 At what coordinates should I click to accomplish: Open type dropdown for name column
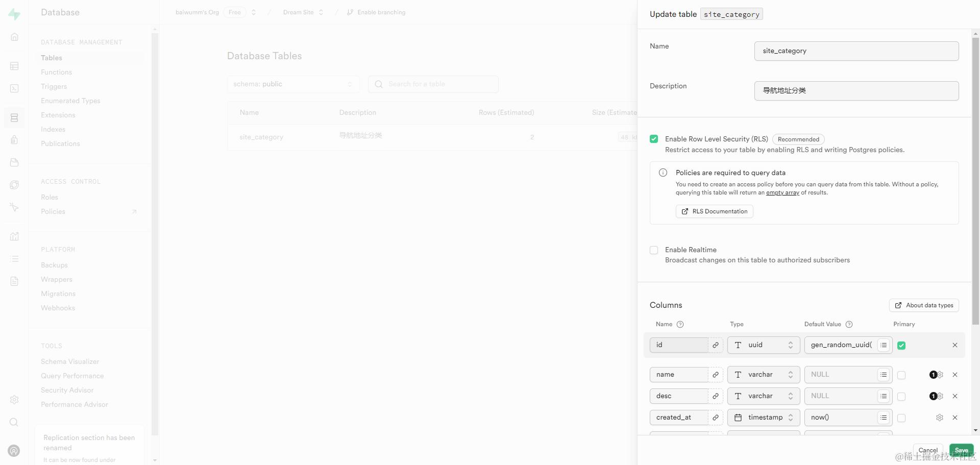764,375
